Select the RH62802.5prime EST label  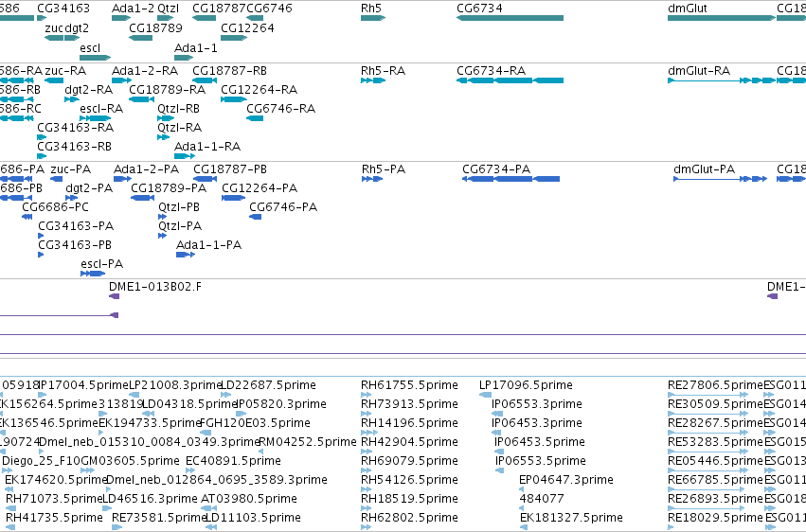409,518
